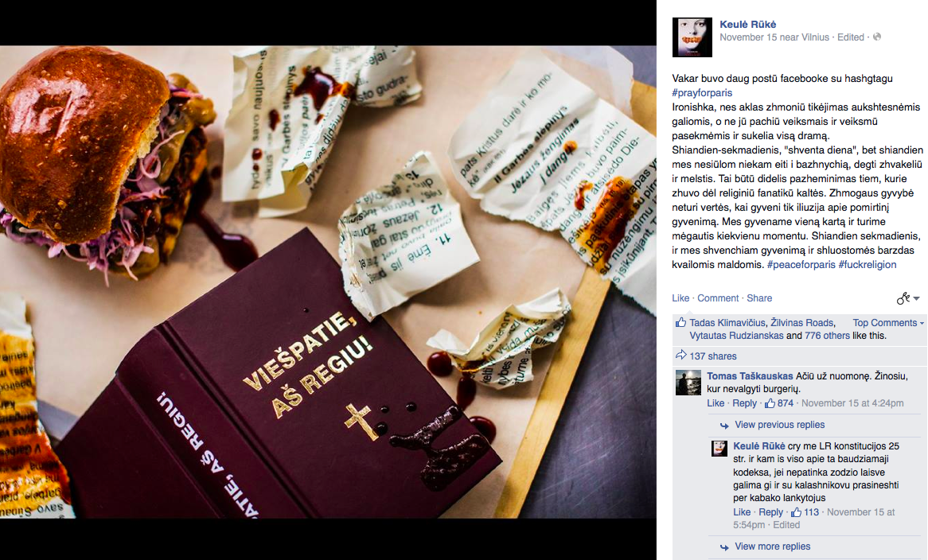Open the #prayforparis hashtag link
The image size is (928, 560).
[702, 93]
